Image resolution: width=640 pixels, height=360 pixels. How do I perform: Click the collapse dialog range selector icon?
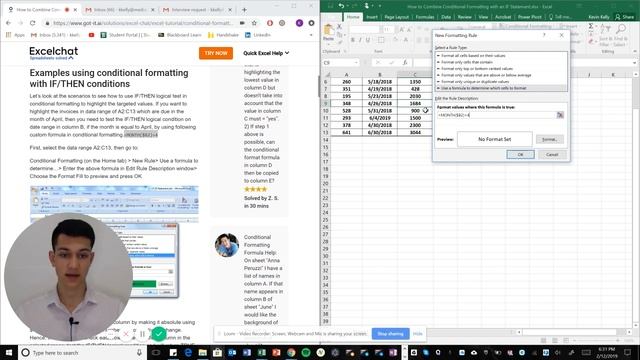coord(560,115)
